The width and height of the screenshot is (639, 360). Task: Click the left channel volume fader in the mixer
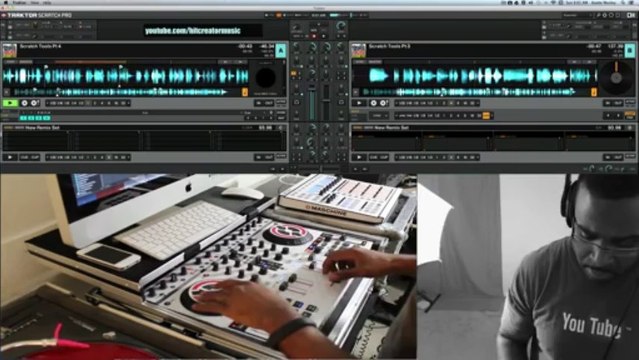point(312,104)
